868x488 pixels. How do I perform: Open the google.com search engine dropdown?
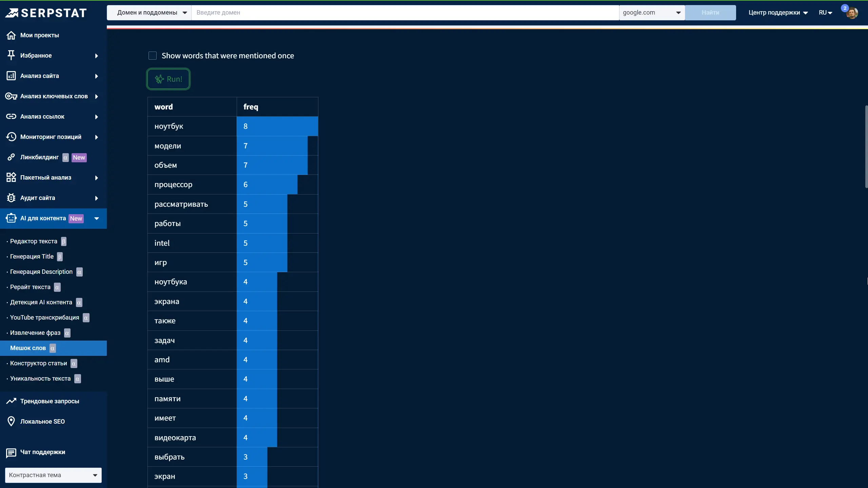coord(651,13)
